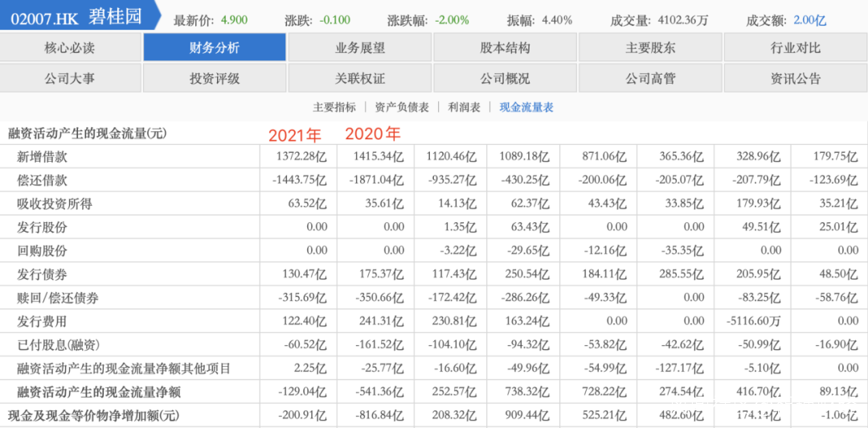Screen dimensions: 868x428
Task: Click the 主要指标 sub-link
Action: point(334,108)
